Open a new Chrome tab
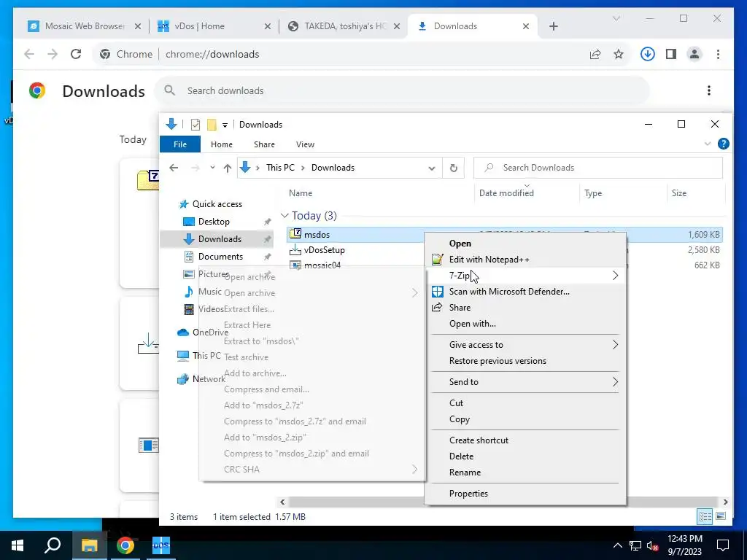This screenshot has height=560, width=747. (553, 26)
